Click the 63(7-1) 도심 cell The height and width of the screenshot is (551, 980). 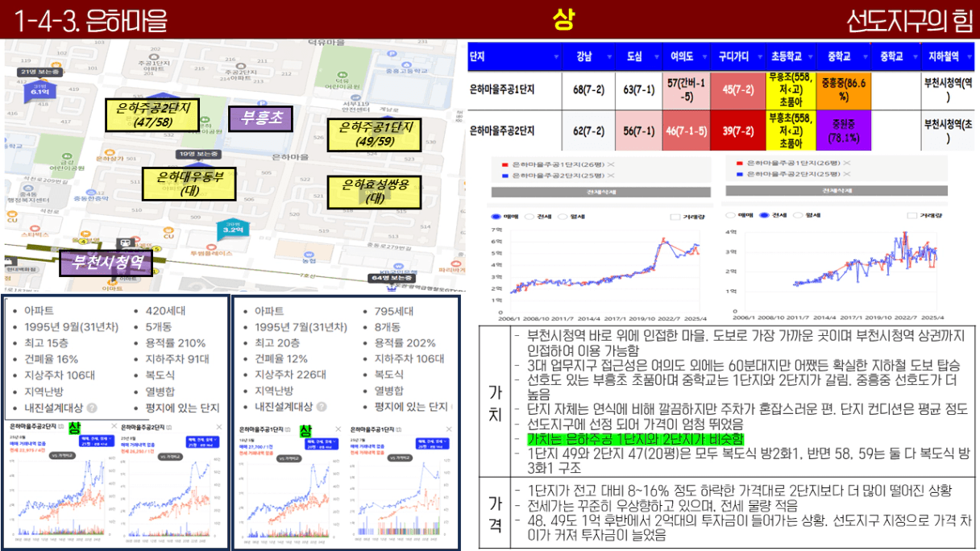pos(639,90)
